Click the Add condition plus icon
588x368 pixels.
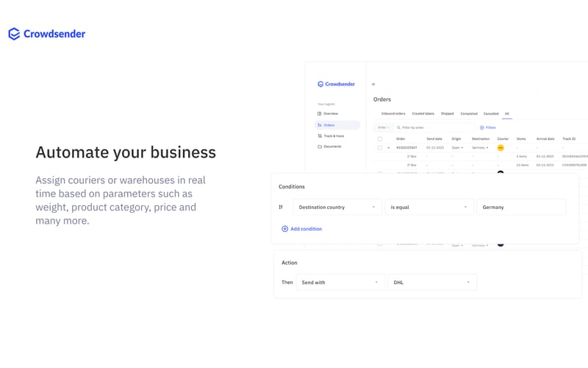coord(284,229)
